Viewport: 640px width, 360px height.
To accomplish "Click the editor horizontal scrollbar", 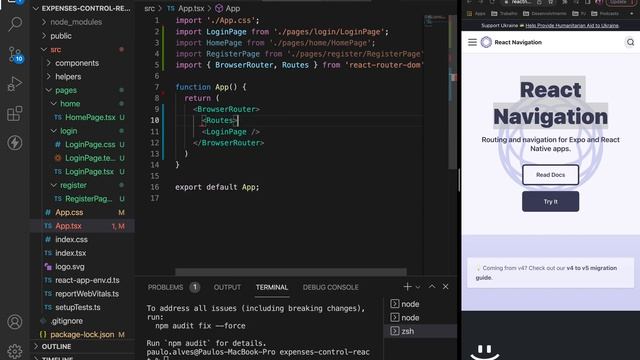I will (291, 272).
